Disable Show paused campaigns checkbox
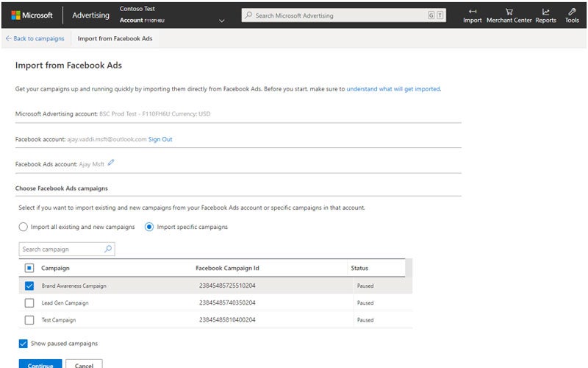The width and height of the screenshot is (588, 368). click(24, 344)
